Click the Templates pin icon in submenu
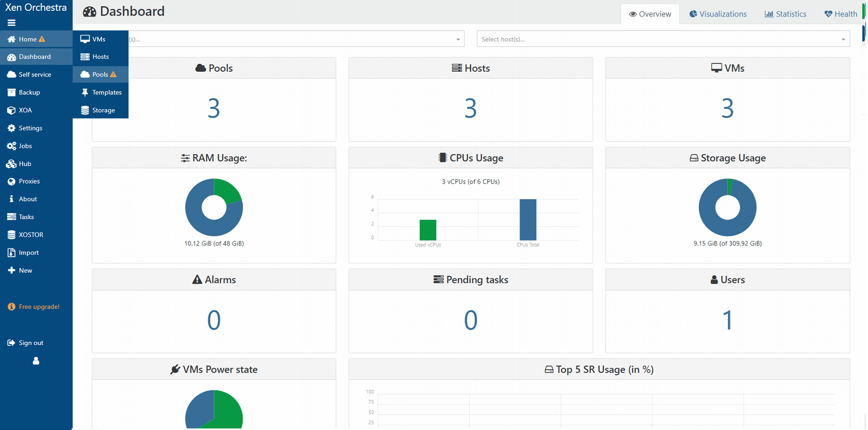 [x=85, y=92]
